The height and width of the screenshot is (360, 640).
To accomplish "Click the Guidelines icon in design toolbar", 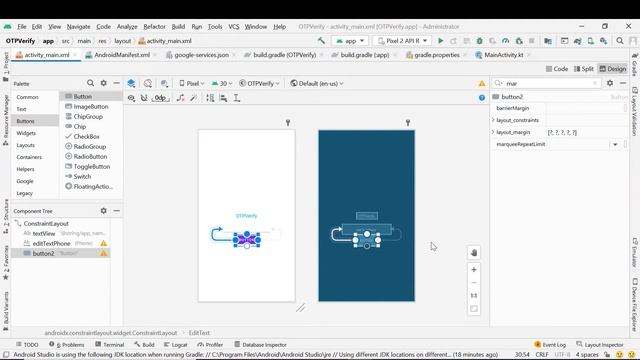I will (x=237, y=98).
